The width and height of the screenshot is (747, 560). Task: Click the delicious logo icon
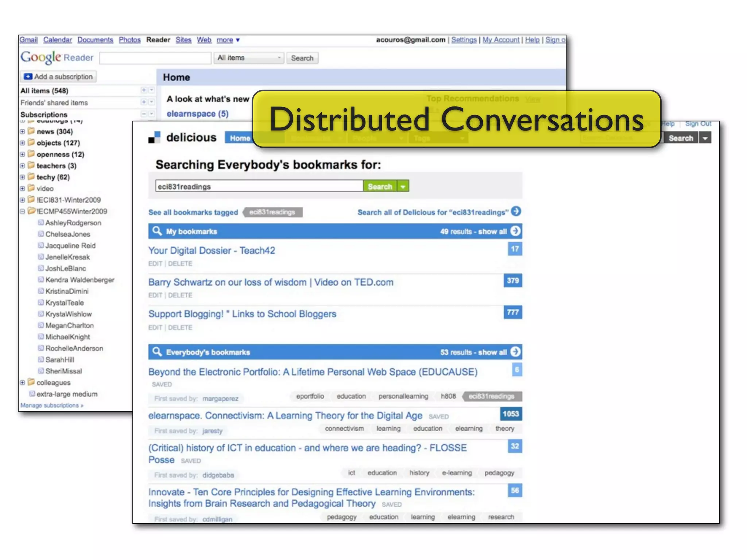tap(154, 137)
